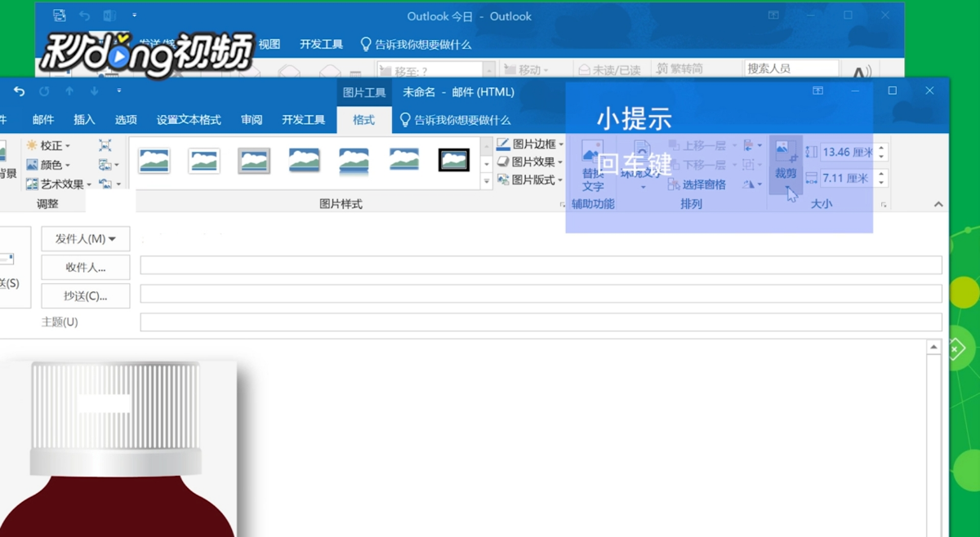The width and height of the screenshot is (980, 537).
Task: Click the 裁剪 crop tool icon
Action: click(786, 152)
